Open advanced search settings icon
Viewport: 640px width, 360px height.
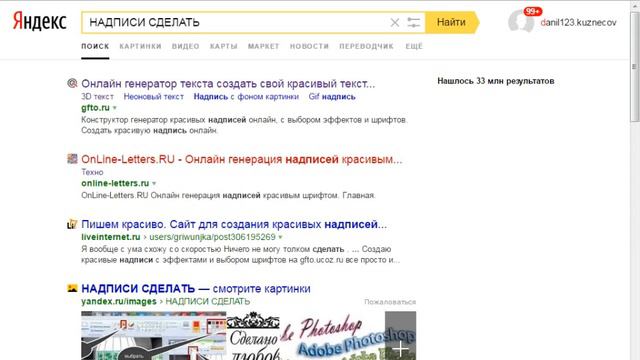[x=413, y=22]
